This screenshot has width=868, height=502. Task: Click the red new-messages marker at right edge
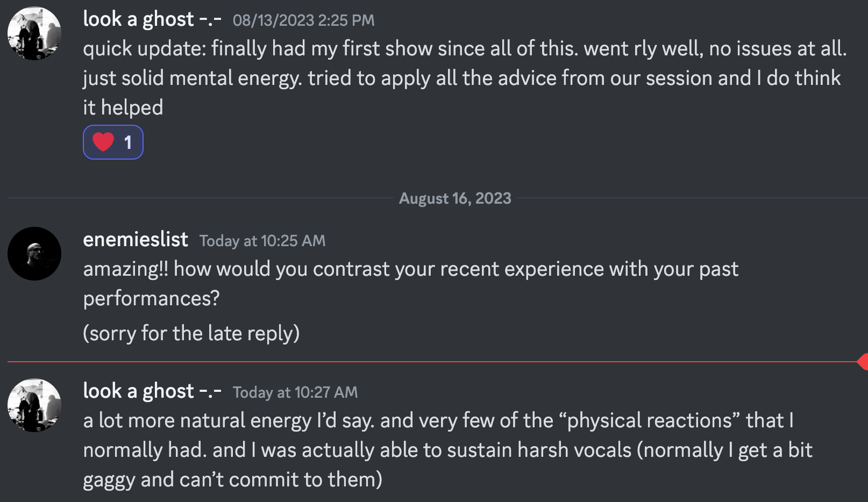coord(863,362)
